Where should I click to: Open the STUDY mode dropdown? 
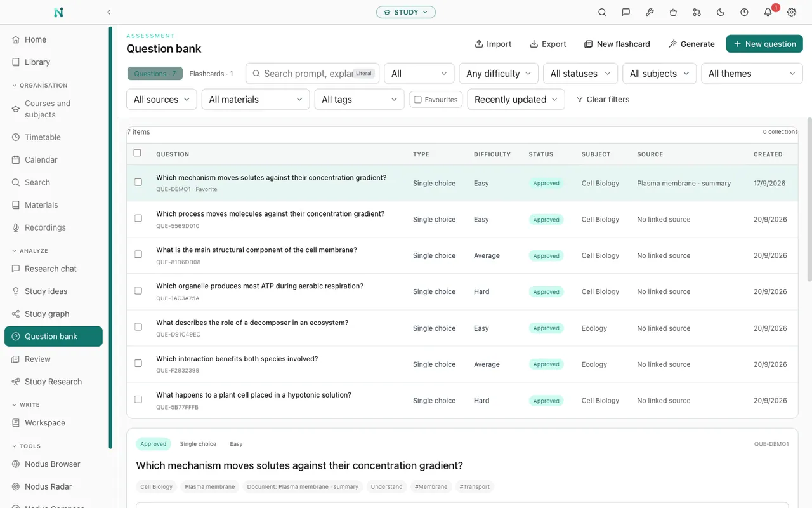[406, 12]
